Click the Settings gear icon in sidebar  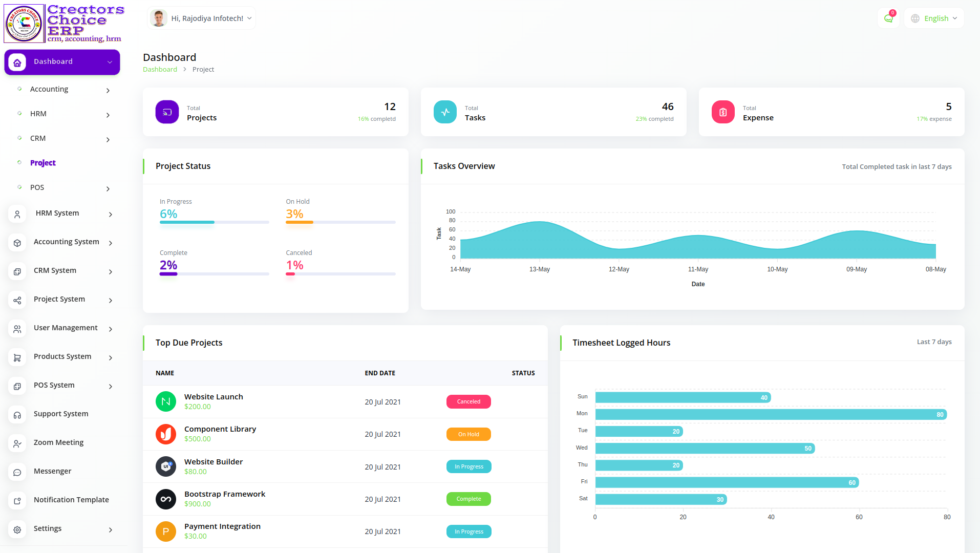click(x=17, y=529)
